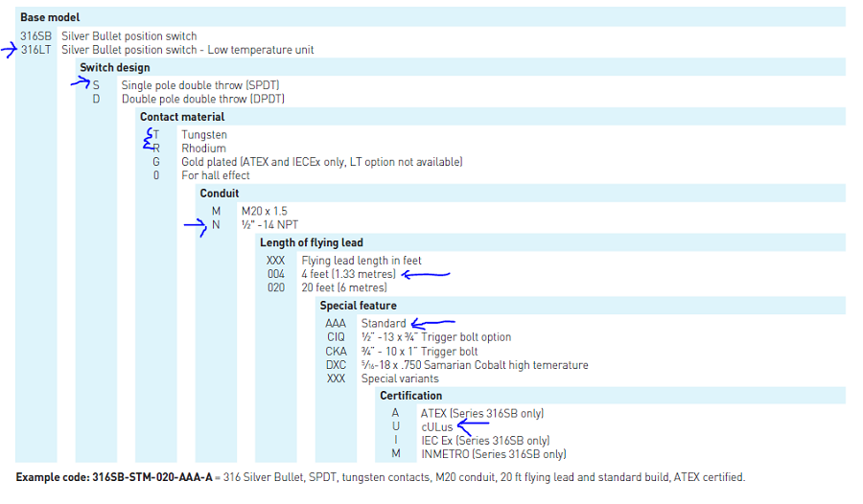Click the D switch design code
The height and width of the screenshot is (504, 863).
click(96, 100)
